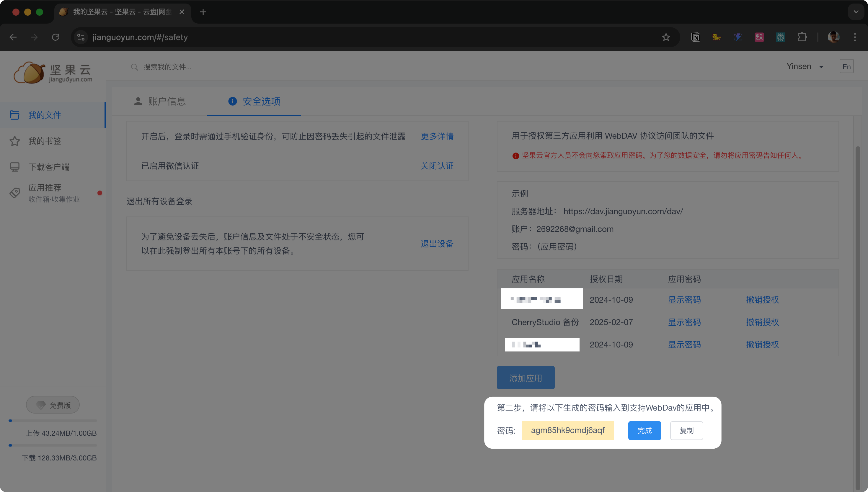The width and height of the screenshot is (868, 492).
Task: Open Chrome profile avatar
Action: pos(833,37)
